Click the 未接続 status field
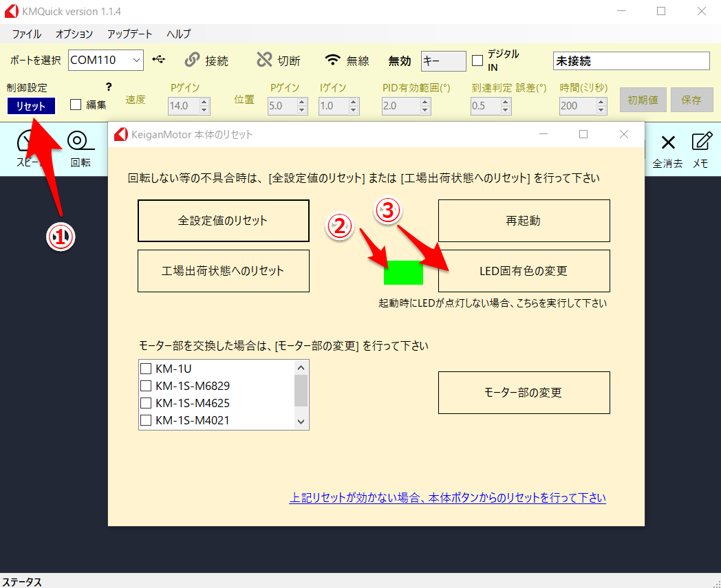 coord(632,61)
